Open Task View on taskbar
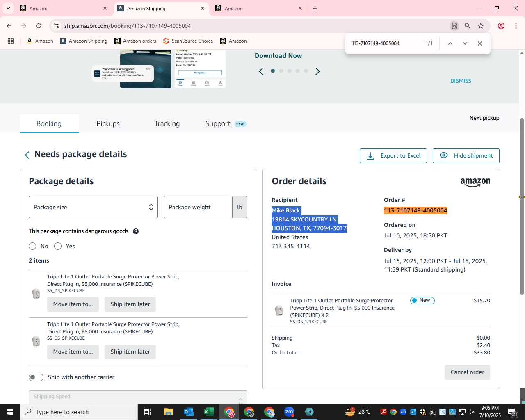Image resolution: width=525 pixels, height=420 pixels. pos(148,412)
